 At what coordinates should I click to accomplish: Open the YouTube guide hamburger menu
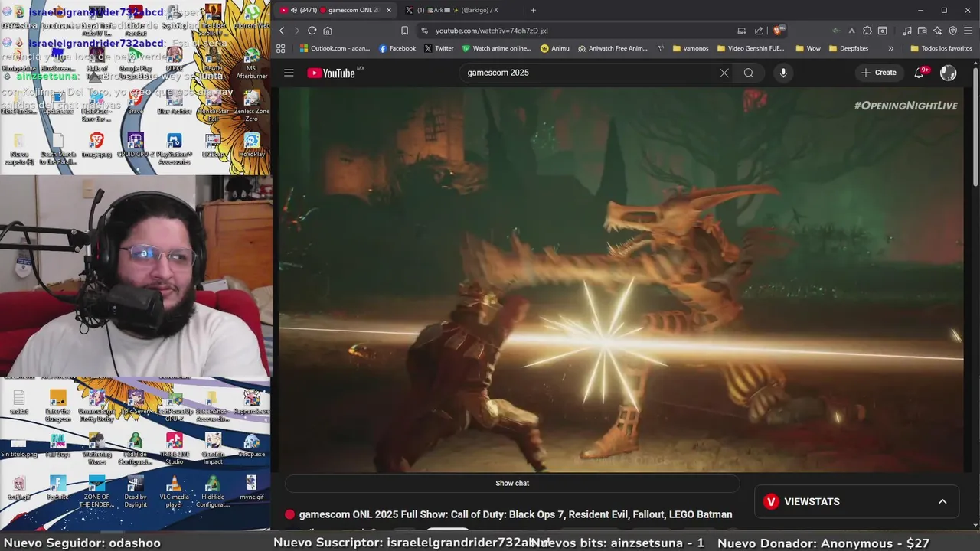tap(289, 73)
